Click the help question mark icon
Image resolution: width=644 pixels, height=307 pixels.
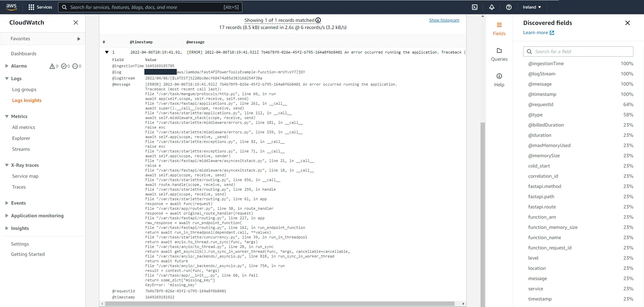(509, 7)
